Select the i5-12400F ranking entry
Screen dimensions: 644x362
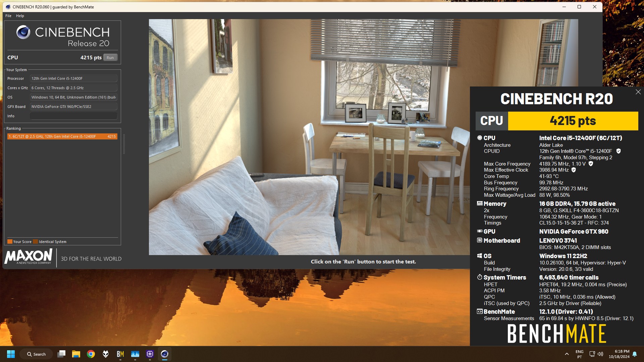62,136
